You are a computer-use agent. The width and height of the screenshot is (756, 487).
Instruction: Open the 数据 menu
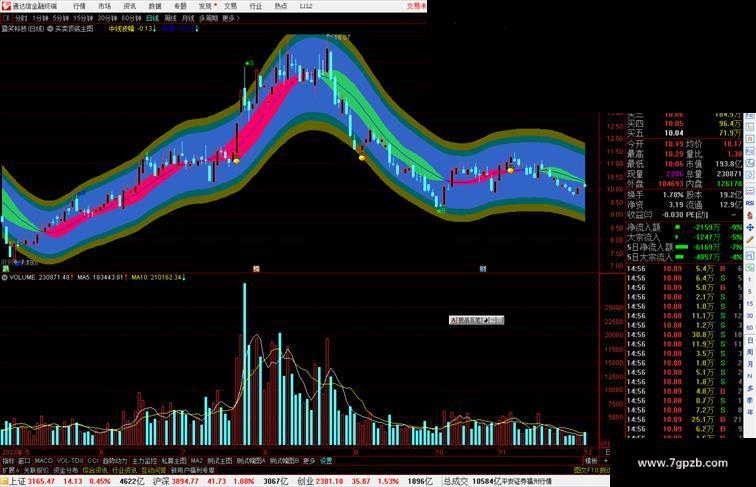(x=155, y=6)
